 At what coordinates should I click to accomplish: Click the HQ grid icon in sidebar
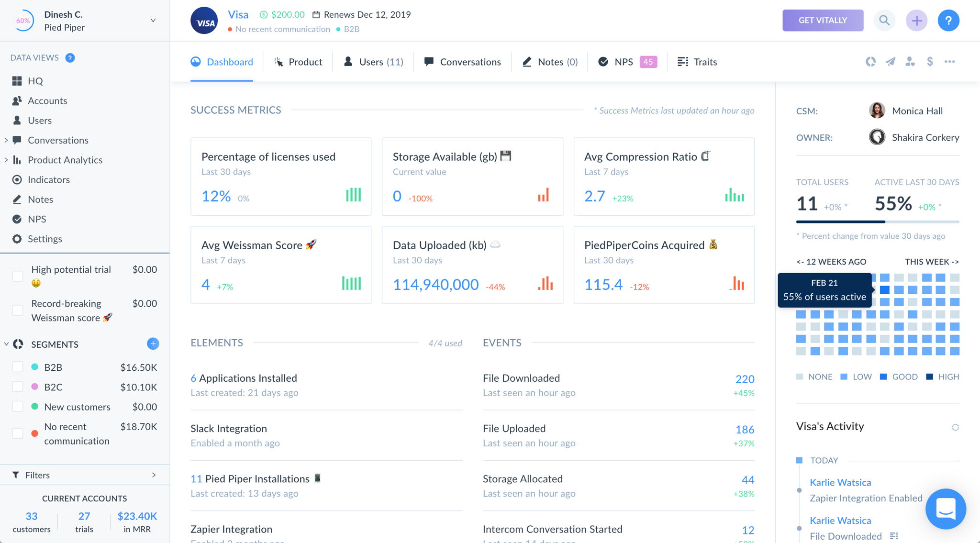coord(17,81)
